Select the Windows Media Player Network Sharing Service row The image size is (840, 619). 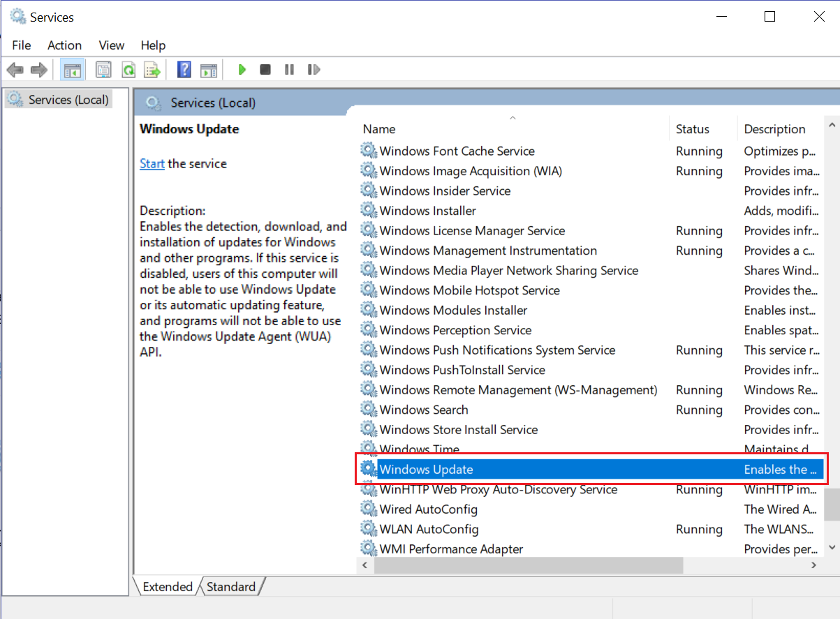[508, 270]
